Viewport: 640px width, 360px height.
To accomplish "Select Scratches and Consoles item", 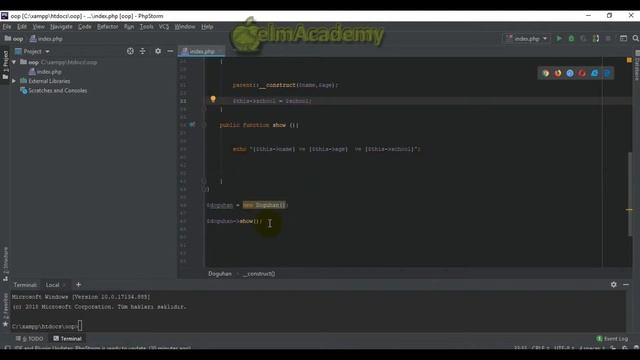I will click(x=53, y=91).
